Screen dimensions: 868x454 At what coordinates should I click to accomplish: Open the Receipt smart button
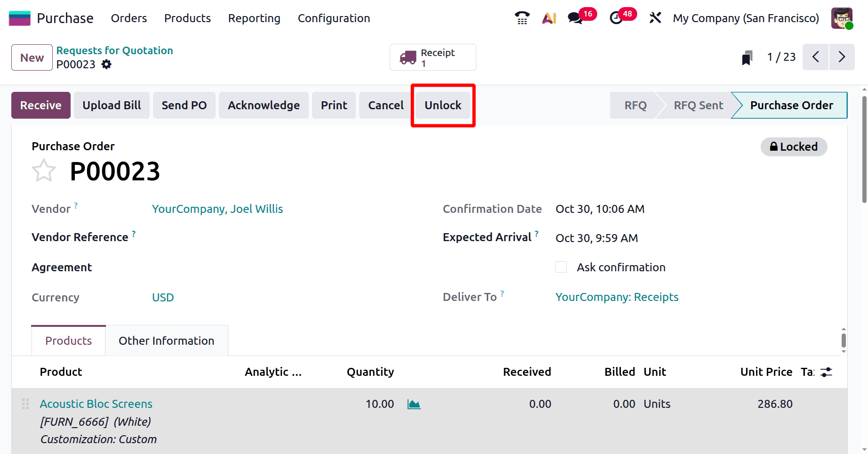[x=432, y=57]
